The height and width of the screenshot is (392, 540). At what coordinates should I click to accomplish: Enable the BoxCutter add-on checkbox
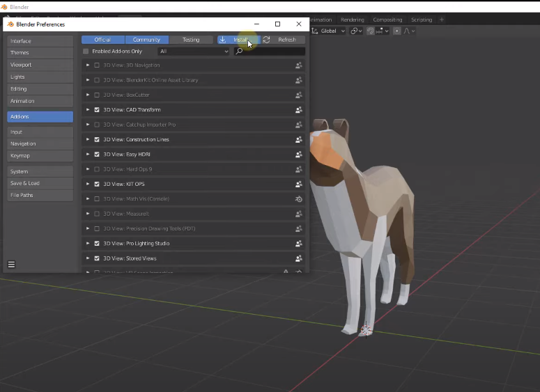tap(97, 95)
